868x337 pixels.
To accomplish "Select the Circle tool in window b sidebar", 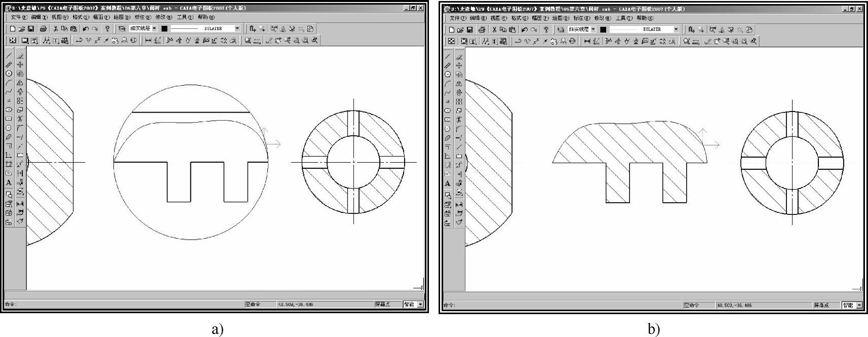I will pyautogui.click(x=448, y=74).
